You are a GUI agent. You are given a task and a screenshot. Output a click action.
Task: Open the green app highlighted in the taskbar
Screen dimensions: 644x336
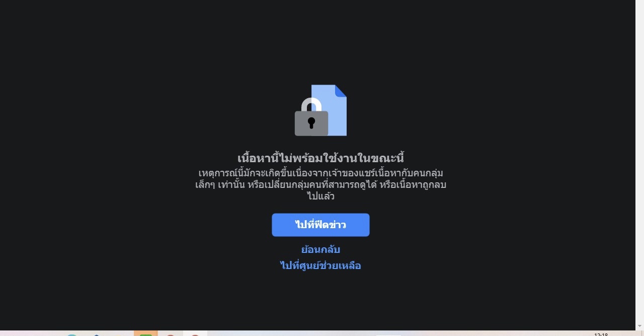[x=145, y=333]
